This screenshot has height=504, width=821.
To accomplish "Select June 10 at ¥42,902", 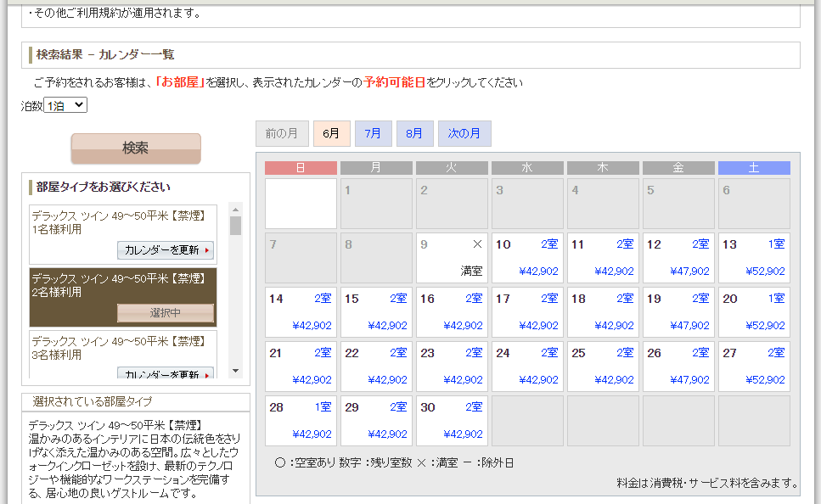I will click(527, 258).
